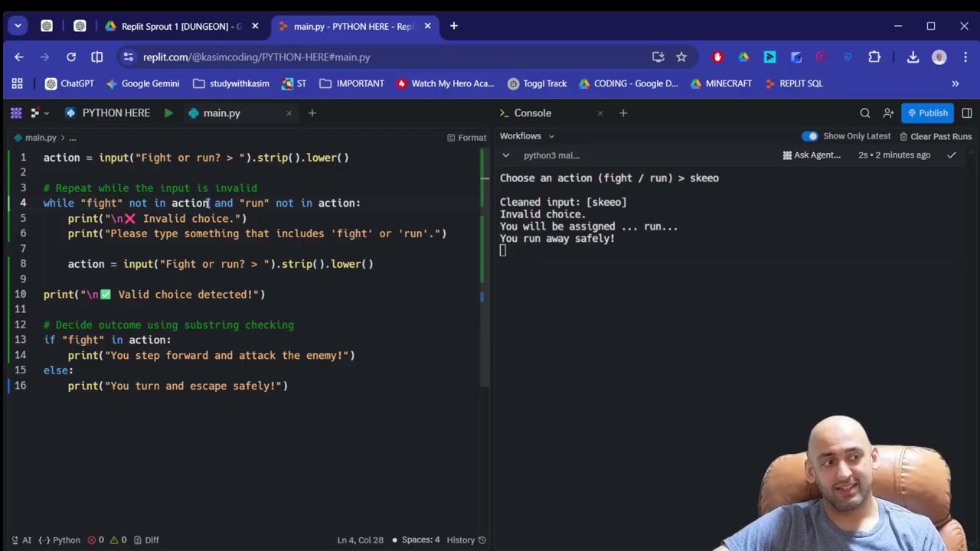This screenshot has height=551, width=980.
Task: Expand the Workflows dropdown
Action: coord(528,136)
